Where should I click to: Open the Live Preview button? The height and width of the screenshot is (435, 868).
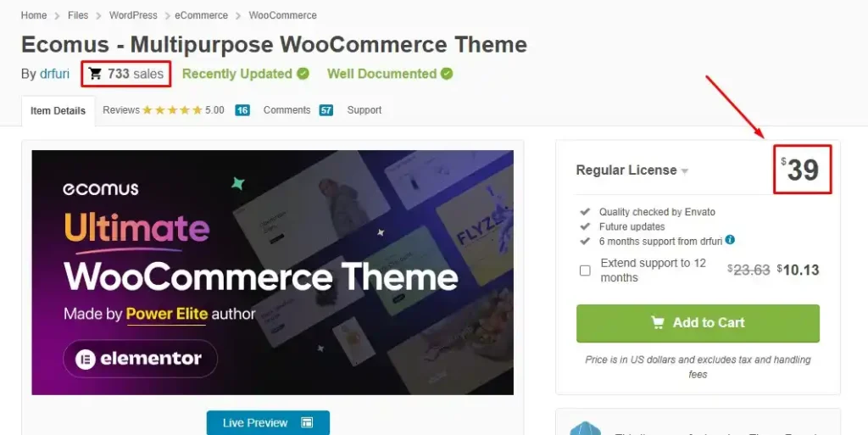(x=268, y=423)
